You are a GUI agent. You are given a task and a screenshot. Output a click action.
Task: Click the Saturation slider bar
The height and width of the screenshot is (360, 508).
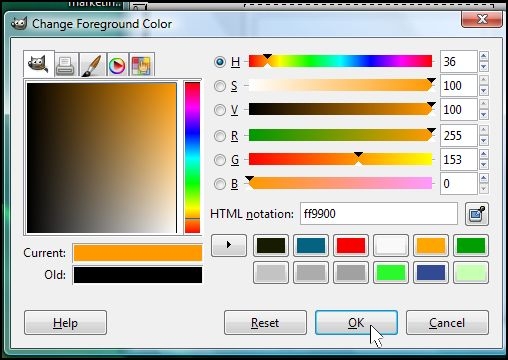click(x=340, y=85)
